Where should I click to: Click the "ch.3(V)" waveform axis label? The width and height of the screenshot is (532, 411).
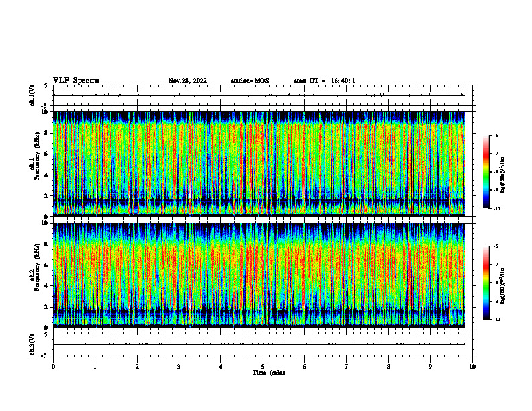point(32,345)
